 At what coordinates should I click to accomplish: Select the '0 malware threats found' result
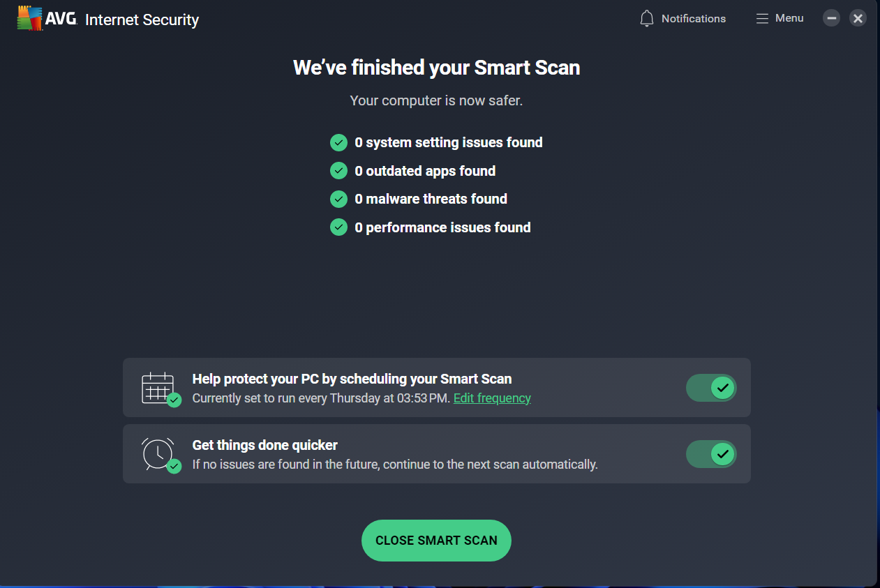(431, 199)
